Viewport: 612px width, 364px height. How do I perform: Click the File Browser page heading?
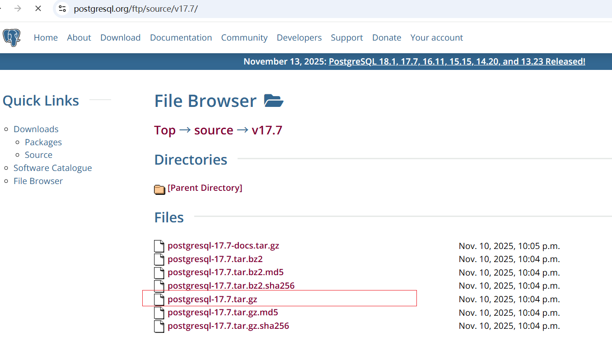click(206, 101)
